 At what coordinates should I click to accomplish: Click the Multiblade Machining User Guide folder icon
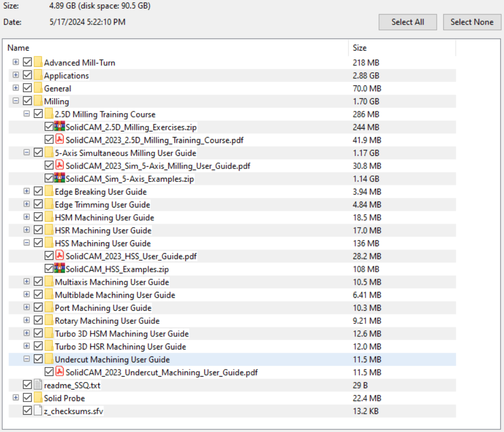coord(49,294)
